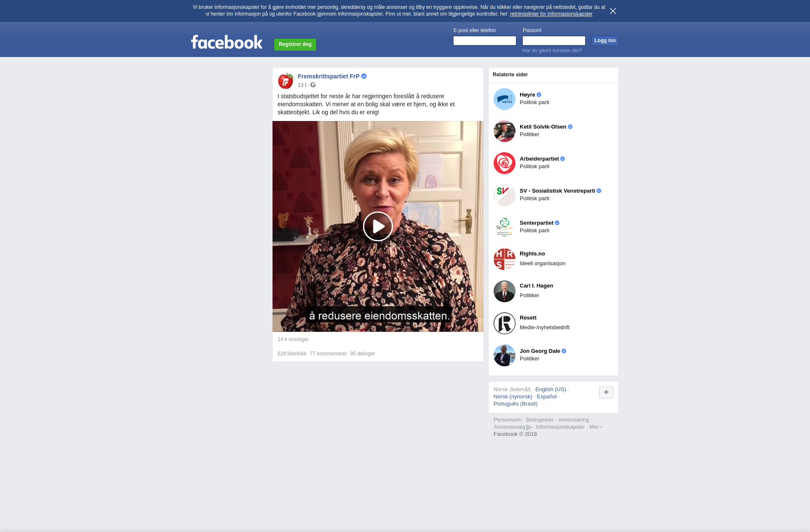Open the 77 kommentarer link
The image size is (810, 532).
pos(328,354)
